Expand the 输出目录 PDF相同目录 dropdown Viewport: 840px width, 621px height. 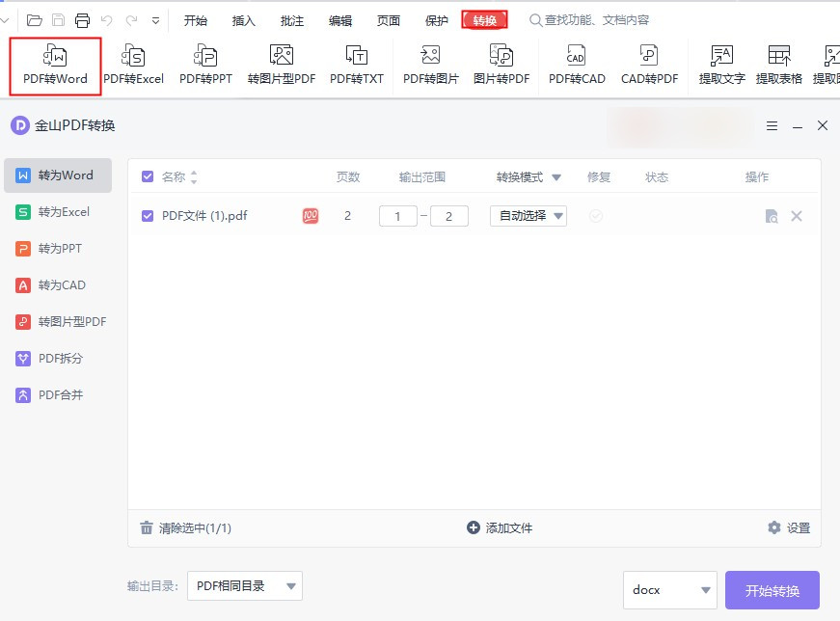coord(245,585)
